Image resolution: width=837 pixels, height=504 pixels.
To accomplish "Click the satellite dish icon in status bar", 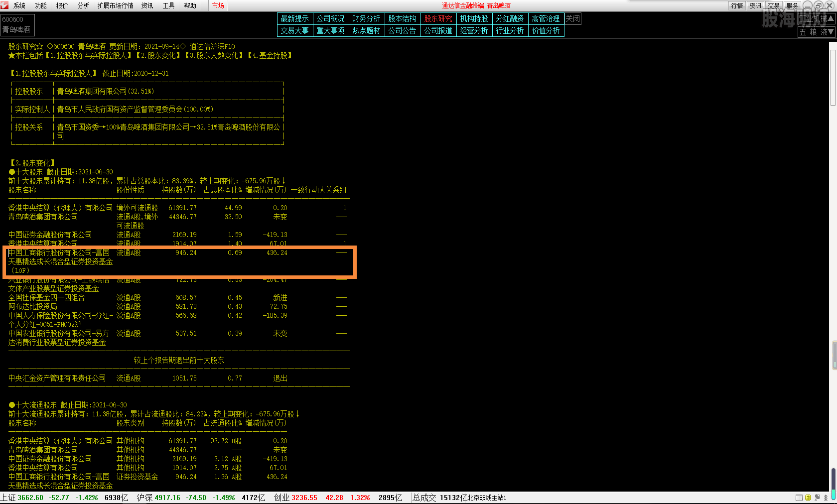I will pos(817,498).
